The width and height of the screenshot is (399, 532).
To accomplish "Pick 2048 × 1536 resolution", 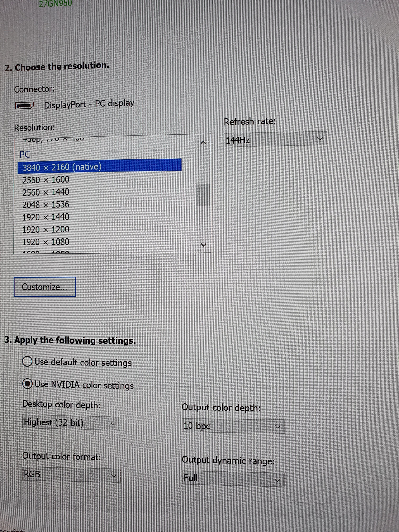I will click(x=46, y=205).
